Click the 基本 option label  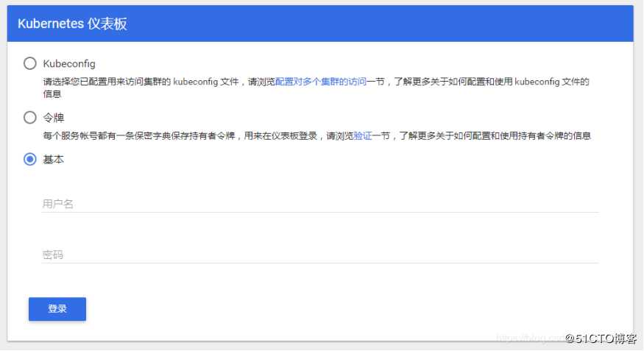coord(54,159)
